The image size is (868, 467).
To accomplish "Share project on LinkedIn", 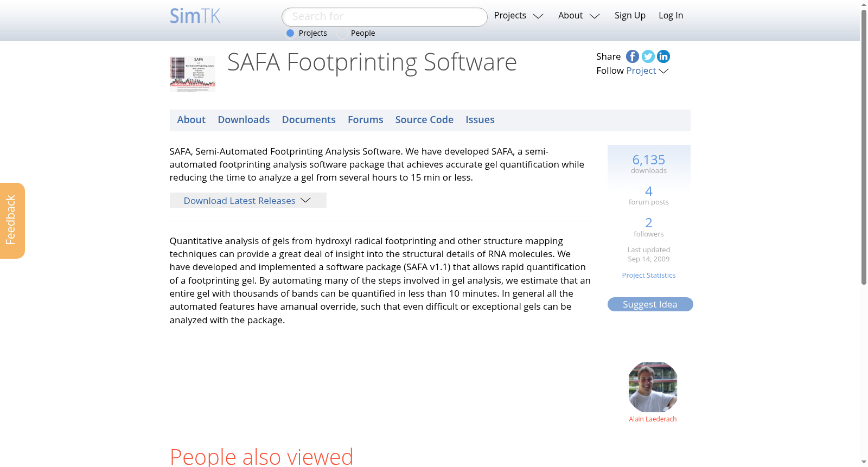I will point(663,56).
